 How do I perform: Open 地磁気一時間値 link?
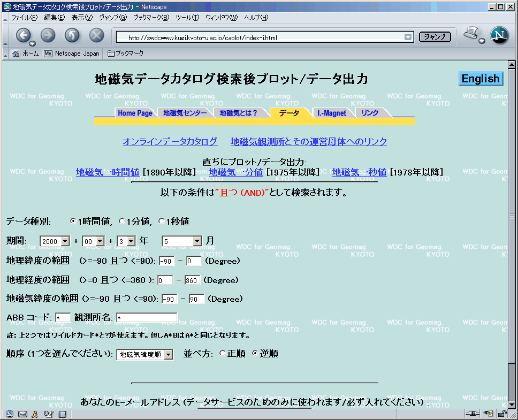pos(108,172)
